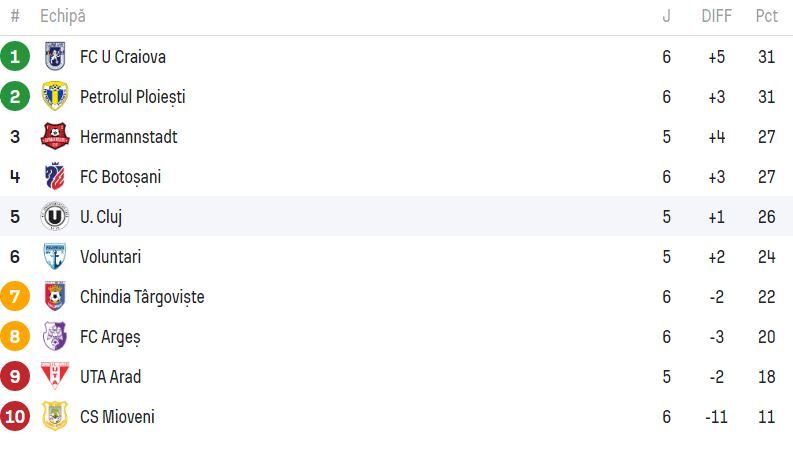Click the J matches column header
This screenshot has width=793, height=454.
666,16
